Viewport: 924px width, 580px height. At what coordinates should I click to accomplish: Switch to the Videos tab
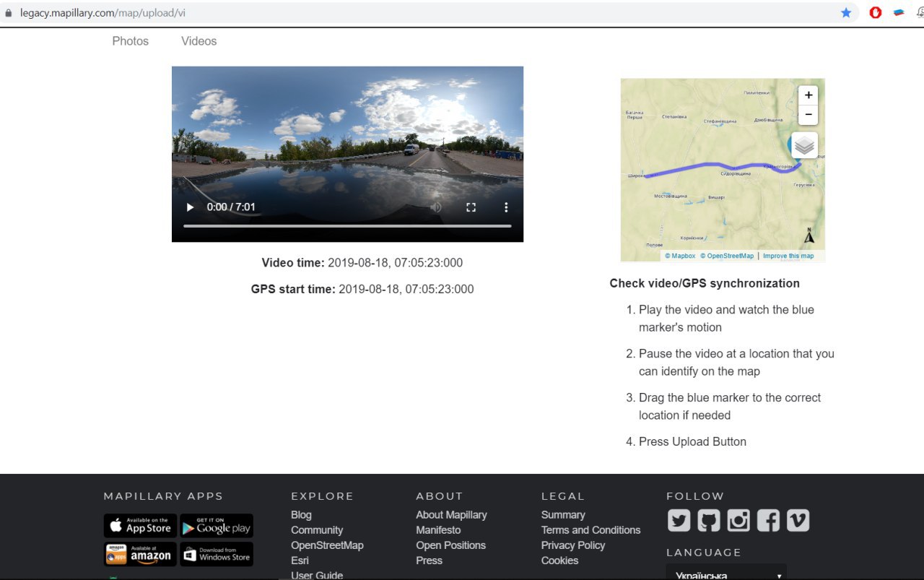(199, 41)
